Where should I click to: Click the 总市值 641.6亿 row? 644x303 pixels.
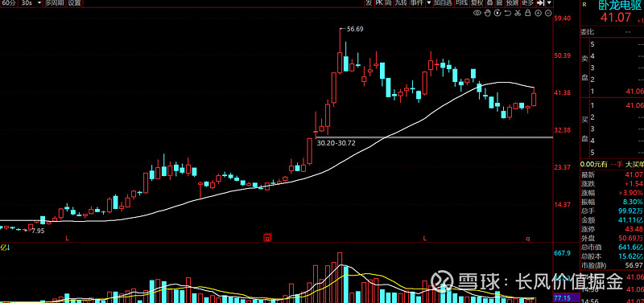coord(612,247)
